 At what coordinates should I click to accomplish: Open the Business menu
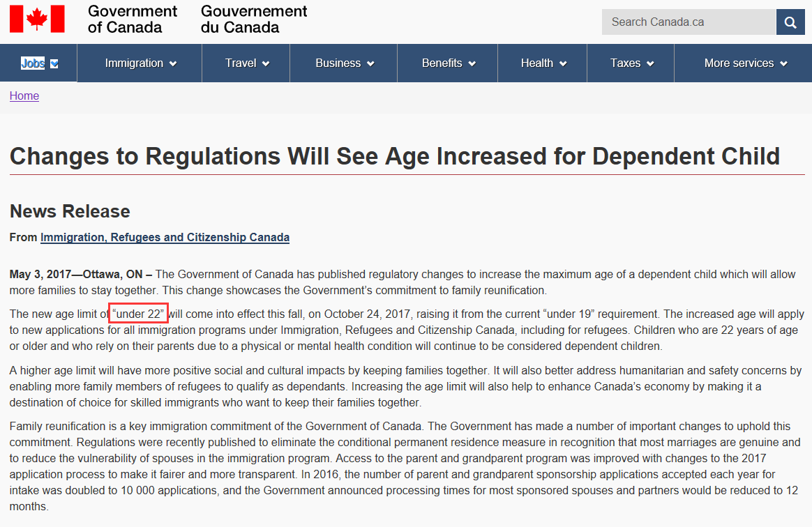[x=344, y=63]
